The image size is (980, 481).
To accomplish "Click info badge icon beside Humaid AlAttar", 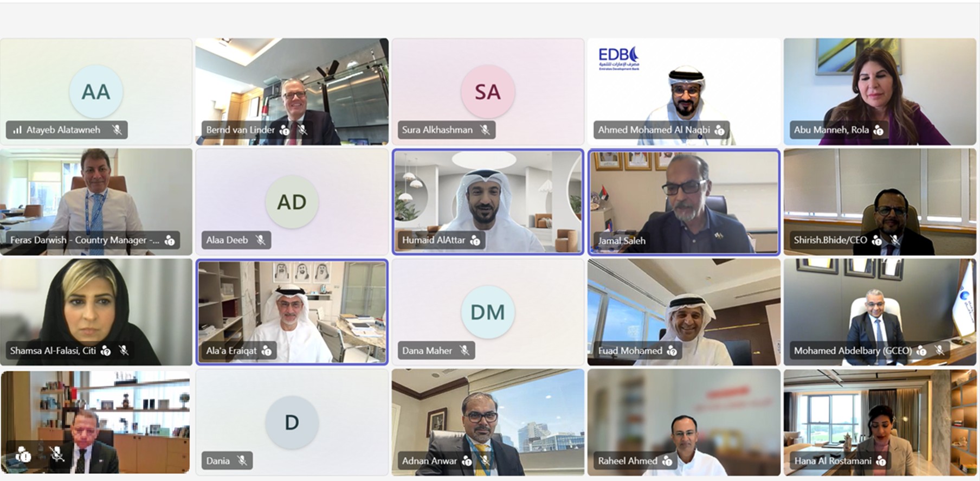I will click(x=475, y=240).
